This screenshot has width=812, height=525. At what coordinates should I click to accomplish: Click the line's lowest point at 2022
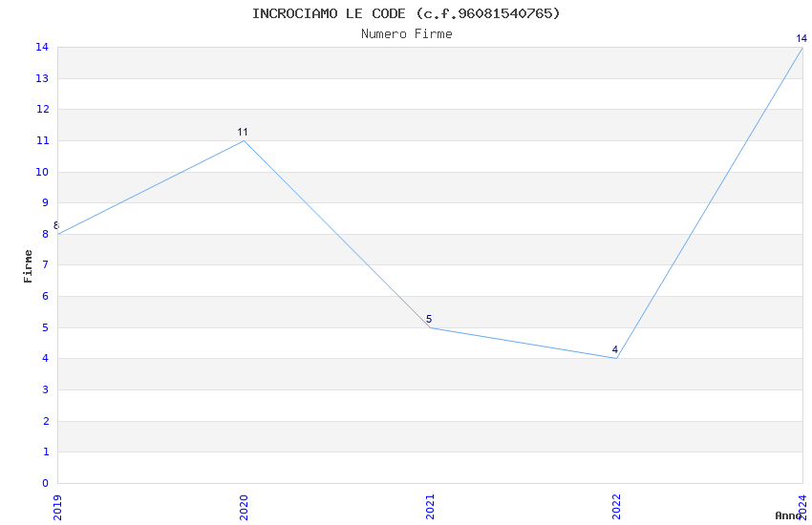[x=616, y=358]
